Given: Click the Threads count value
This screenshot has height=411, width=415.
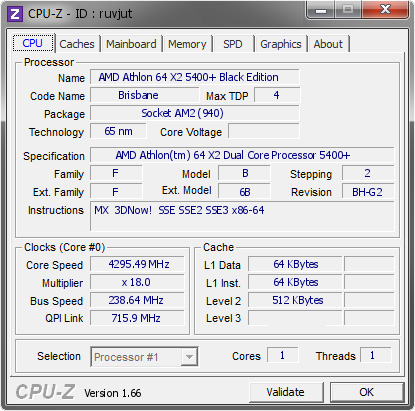Looking at the screenshot, I should click(375, 355).
